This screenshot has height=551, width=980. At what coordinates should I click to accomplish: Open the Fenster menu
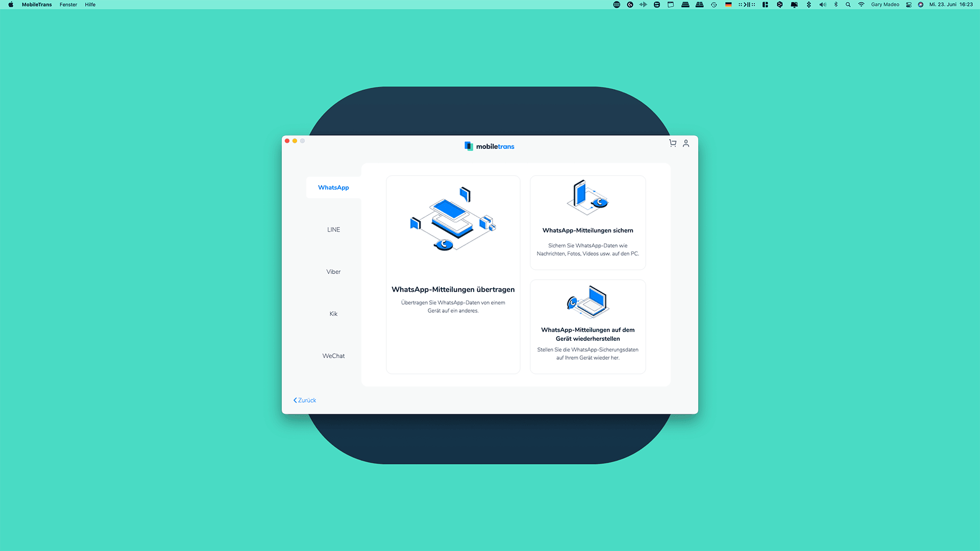coord(68,5)
